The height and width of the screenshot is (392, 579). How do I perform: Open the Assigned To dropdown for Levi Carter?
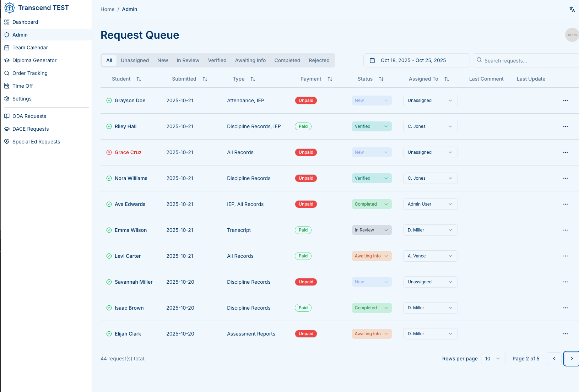click(x=430, y=256)
